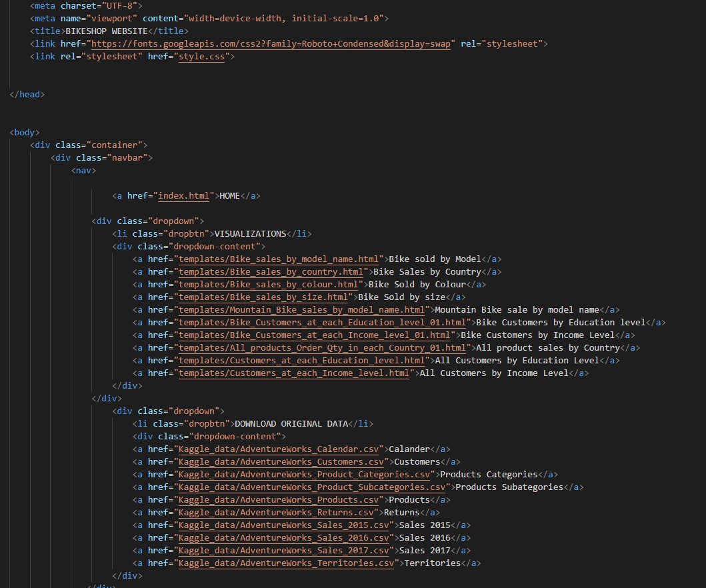Click 'Bike Customers by Education level' text
Viewport: 706px width, 588px height.
(x=561, y=322)
